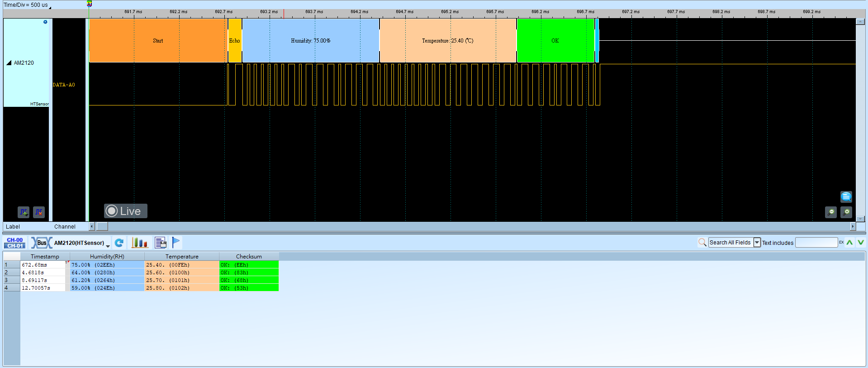This screenshot has height=368, width=868.
Task: Click the Timestamp column header
Action: 45,257
